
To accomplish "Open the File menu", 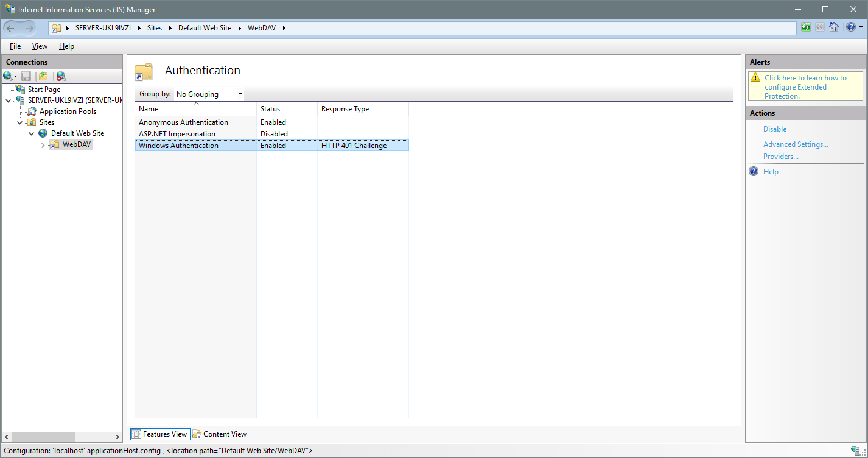I will (x=15, y=46).
